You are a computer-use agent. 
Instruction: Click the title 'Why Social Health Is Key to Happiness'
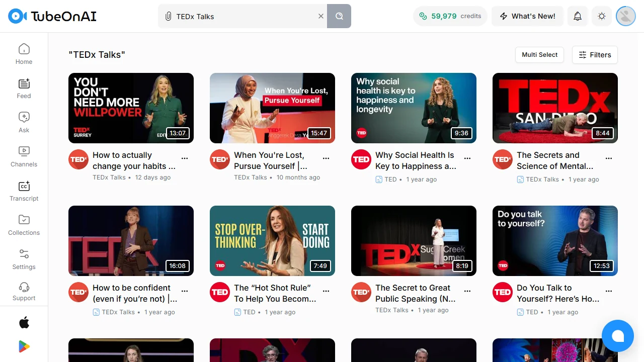point(416,160)
